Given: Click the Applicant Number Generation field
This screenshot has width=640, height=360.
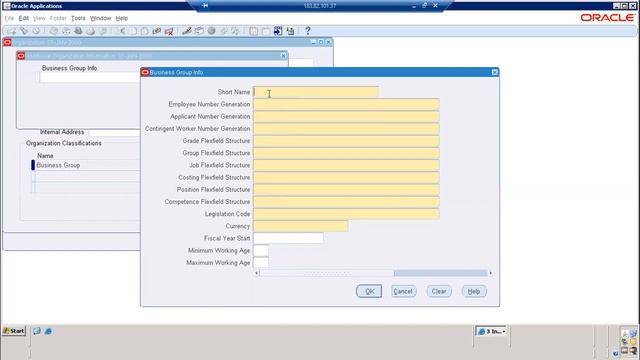Looking at the screenshot, I should [346, 117].
